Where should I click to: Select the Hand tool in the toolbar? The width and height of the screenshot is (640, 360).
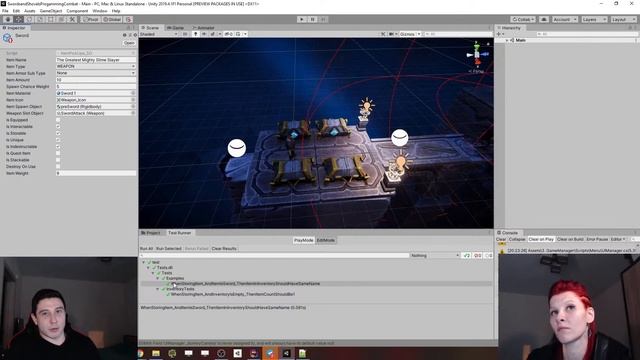(x=8, y=19)
